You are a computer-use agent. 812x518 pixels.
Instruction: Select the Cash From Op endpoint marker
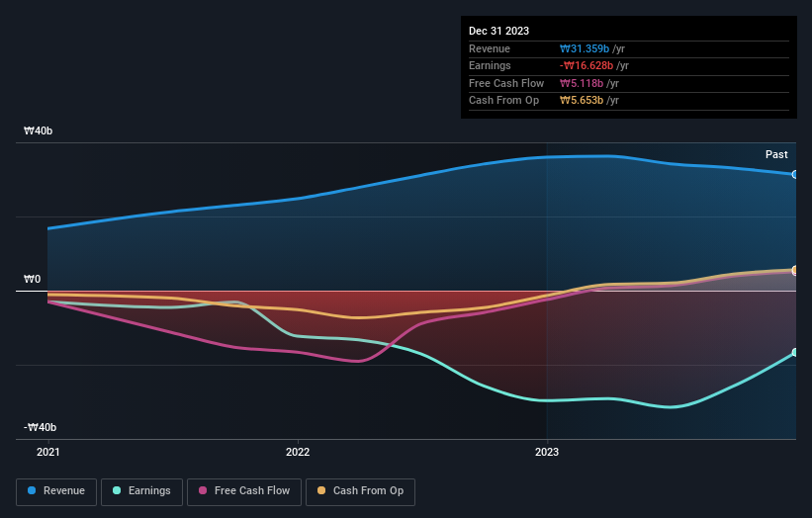tap(795, 270)
